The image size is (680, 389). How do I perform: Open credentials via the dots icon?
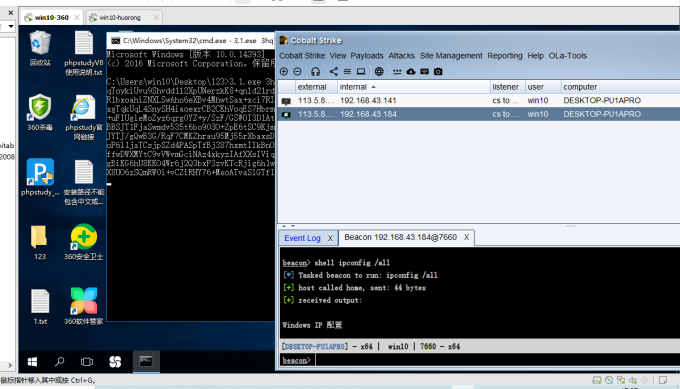click(397, 72)
